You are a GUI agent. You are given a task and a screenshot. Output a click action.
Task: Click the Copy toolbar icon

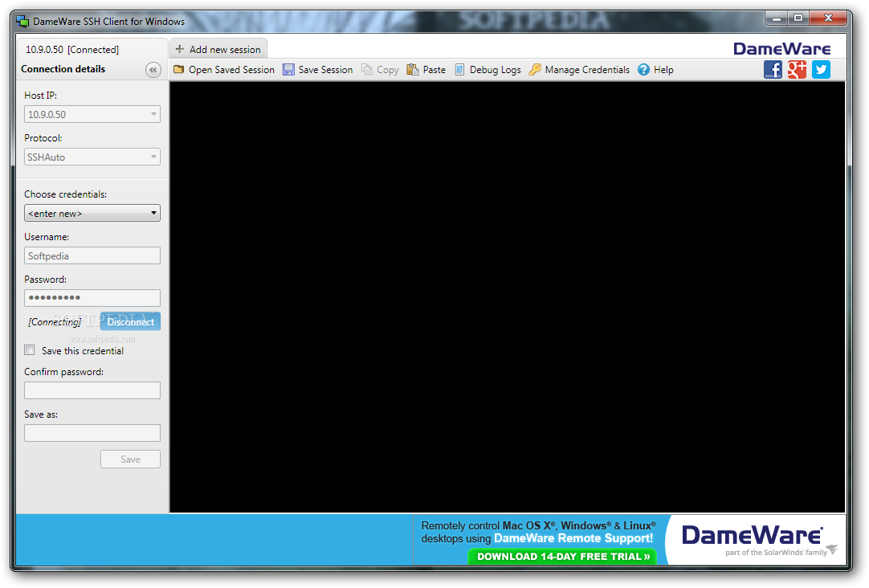367,70
